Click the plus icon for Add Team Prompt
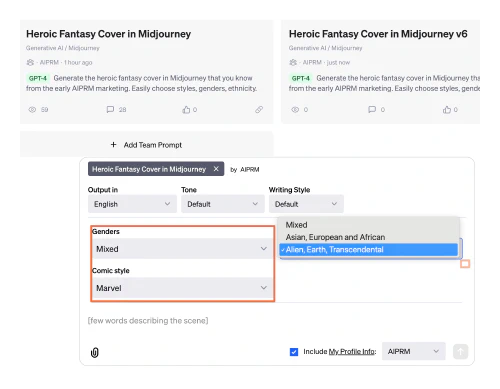Viewport: 500px width, 389px height. coord(113,145)
